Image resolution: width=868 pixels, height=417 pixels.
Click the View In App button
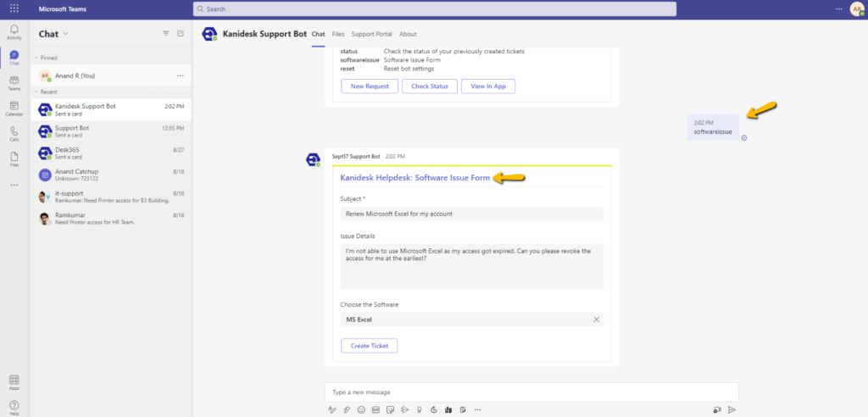coord(487,86)
